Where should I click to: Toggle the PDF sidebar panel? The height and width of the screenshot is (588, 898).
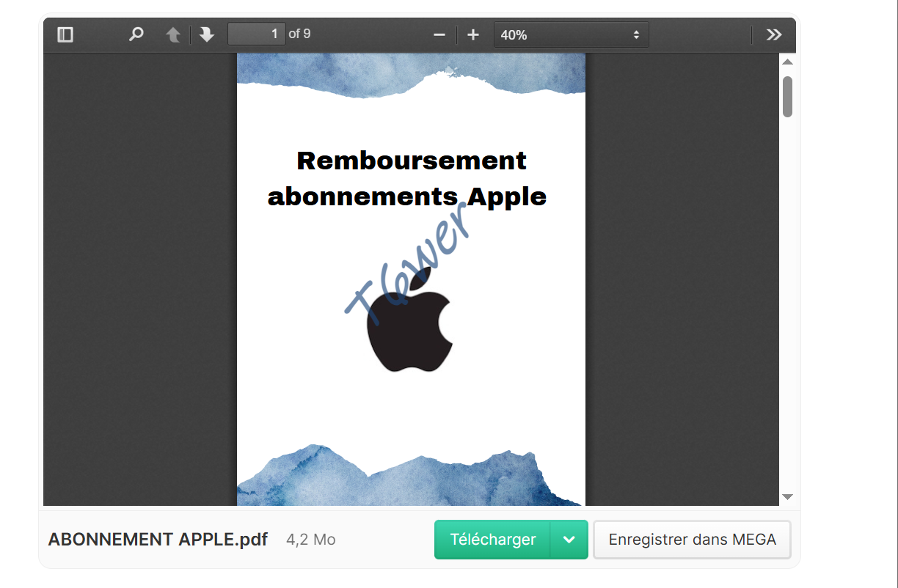coord(65,34)
